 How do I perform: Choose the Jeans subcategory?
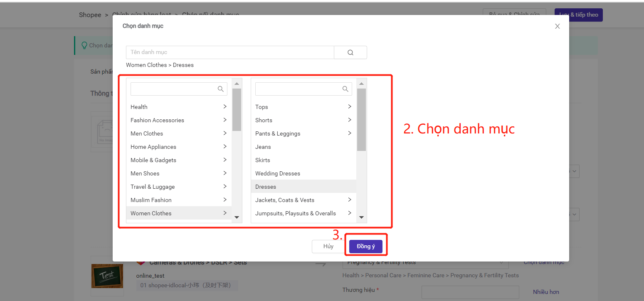point(263,147)
